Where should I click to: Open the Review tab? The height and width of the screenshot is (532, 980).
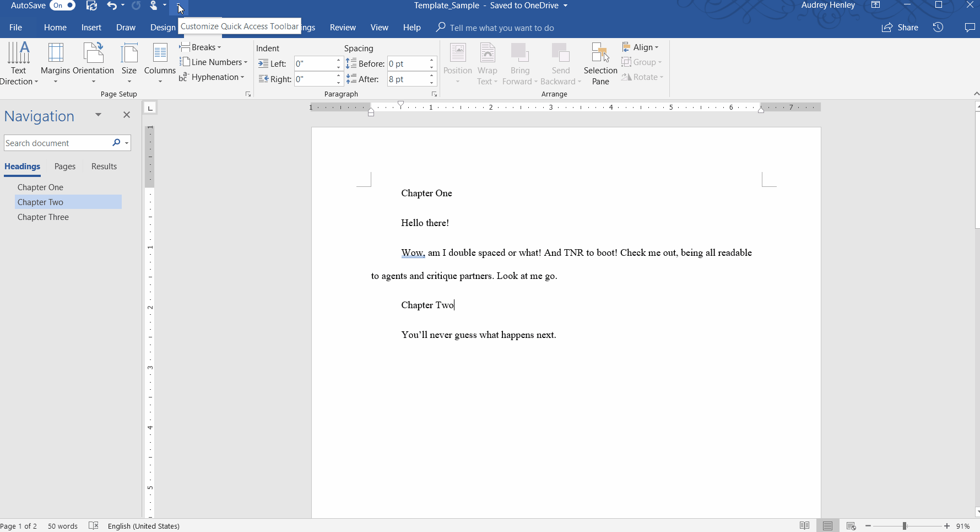click(x=343, y=28)
